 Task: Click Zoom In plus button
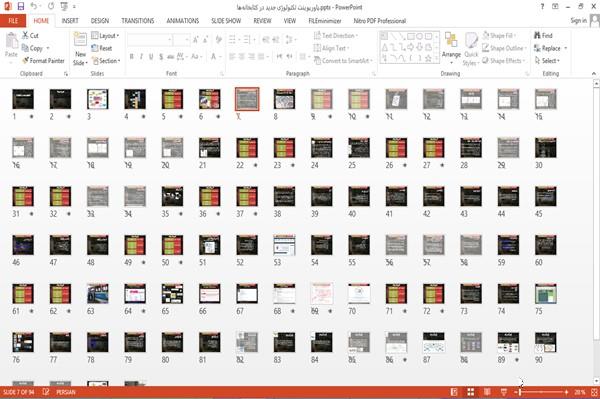(566, 392)
